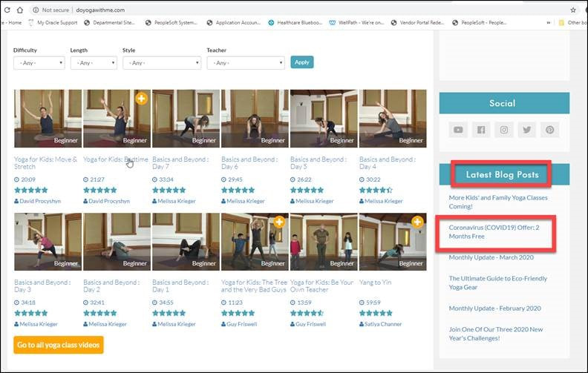The height and width of the screenshot is (373, 588).
Task: Open the Instagram social icon
Action: coord(504,130)
